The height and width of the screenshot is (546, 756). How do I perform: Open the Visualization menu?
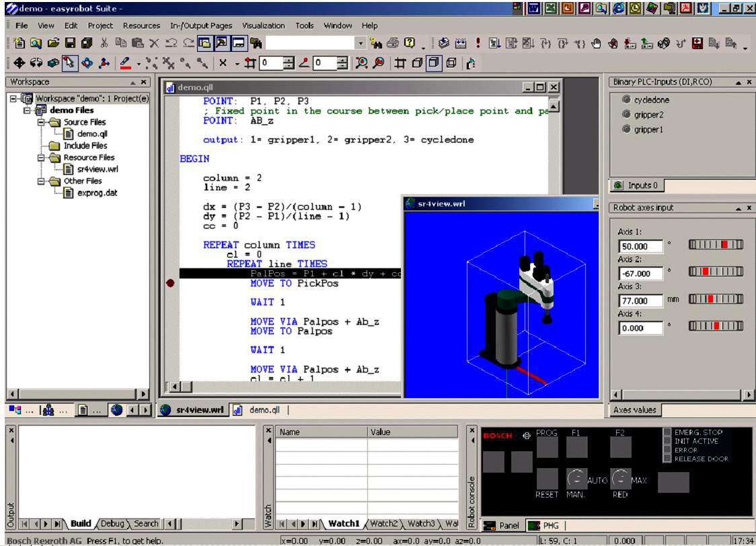coord(263,26)
